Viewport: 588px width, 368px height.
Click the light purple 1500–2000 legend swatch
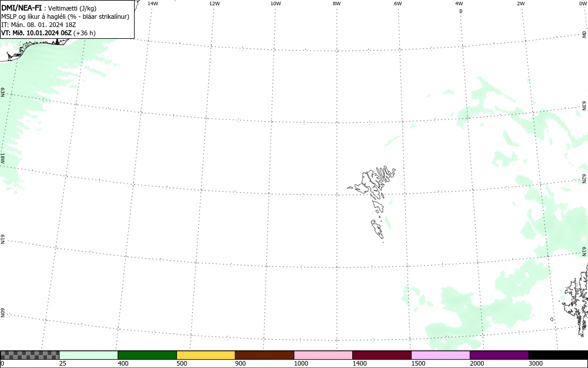[x=440, y=355]
